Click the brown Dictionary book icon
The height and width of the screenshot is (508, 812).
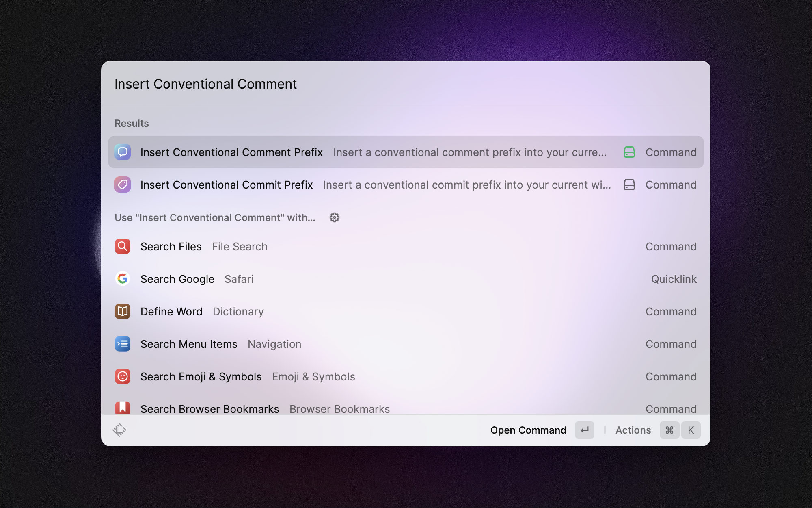[x=123, y=311]
